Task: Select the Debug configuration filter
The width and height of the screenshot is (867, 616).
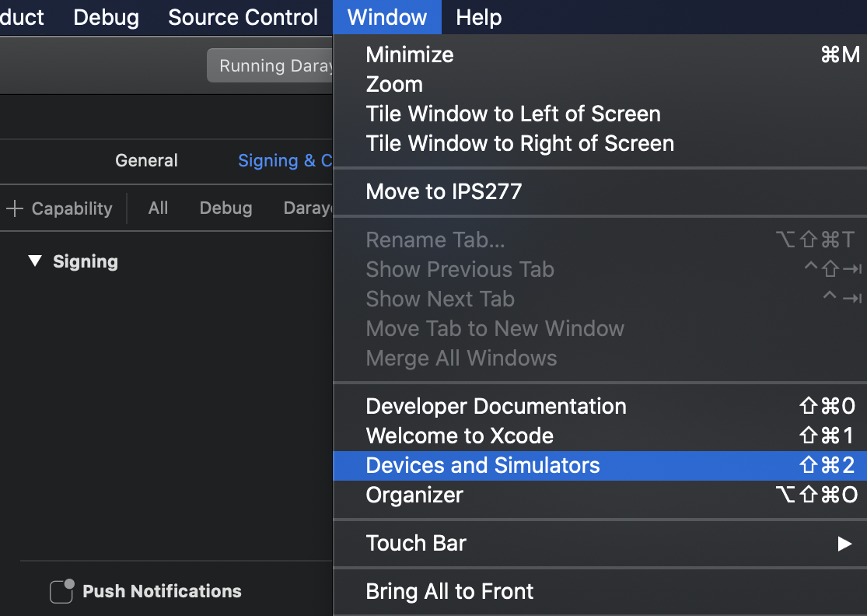Action: [225, 208]
